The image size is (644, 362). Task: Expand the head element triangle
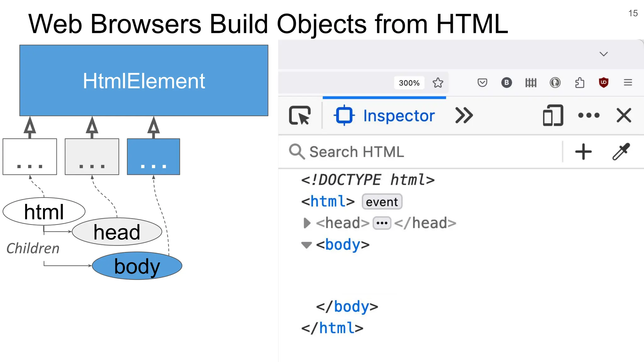click(307, 223)
